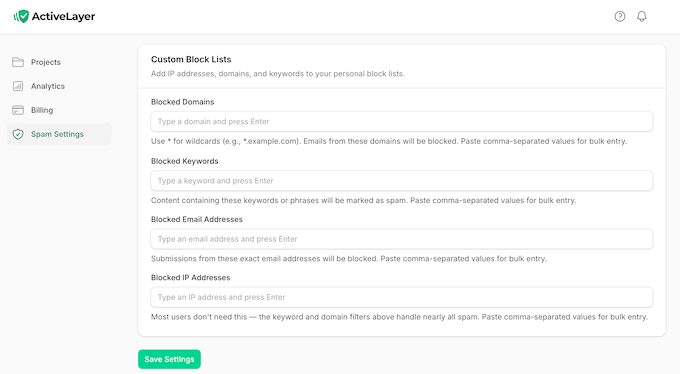Screen dimensions: 680x374
Task: Click the Spam Settings shield icon
Action: pyautogui.click(x=18, y=134)
